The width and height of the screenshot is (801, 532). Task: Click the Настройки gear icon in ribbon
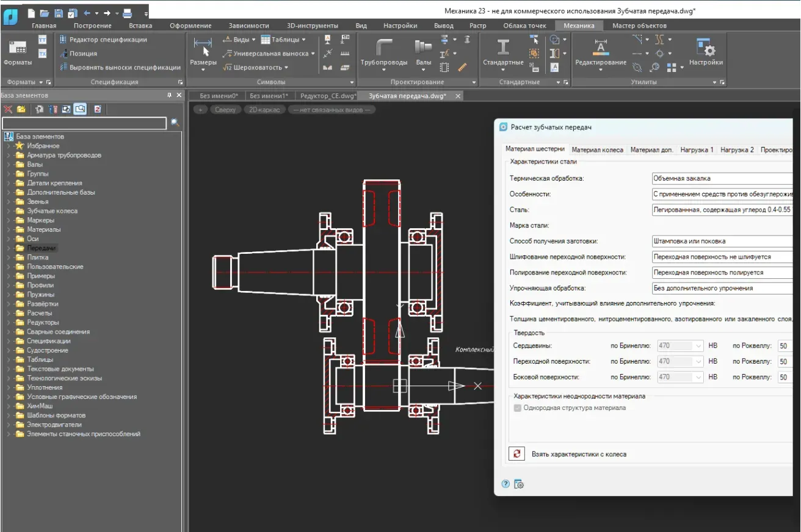click(706, 48)
